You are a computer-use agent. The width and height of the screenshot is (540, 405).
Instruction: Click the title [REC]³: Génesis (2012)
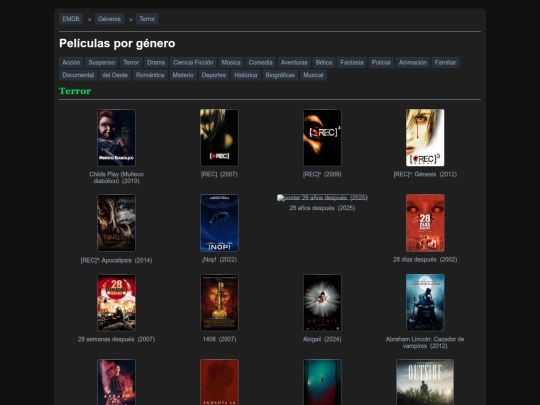coord(425,174)
